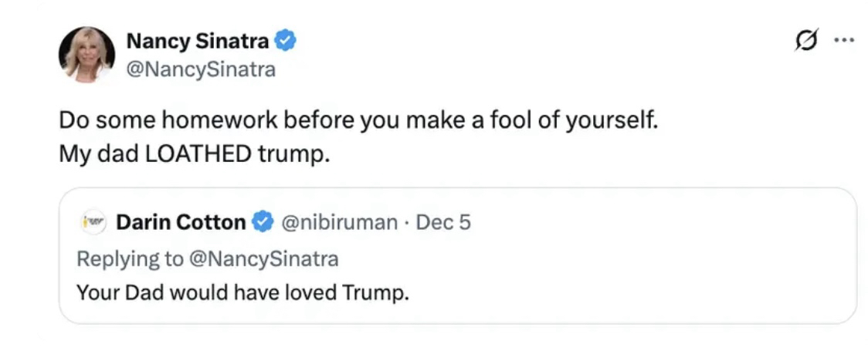868x351 pixels.
Task: Click the Grok slashed-circle icon
Action: point(805,40)
